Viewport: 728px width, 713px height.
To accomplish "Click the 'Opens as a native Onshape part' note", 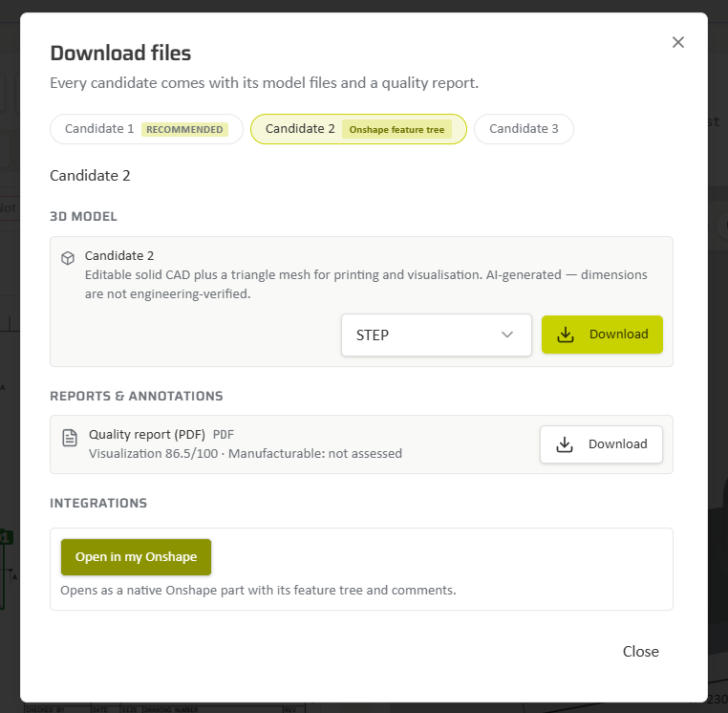I will [258, 591].
